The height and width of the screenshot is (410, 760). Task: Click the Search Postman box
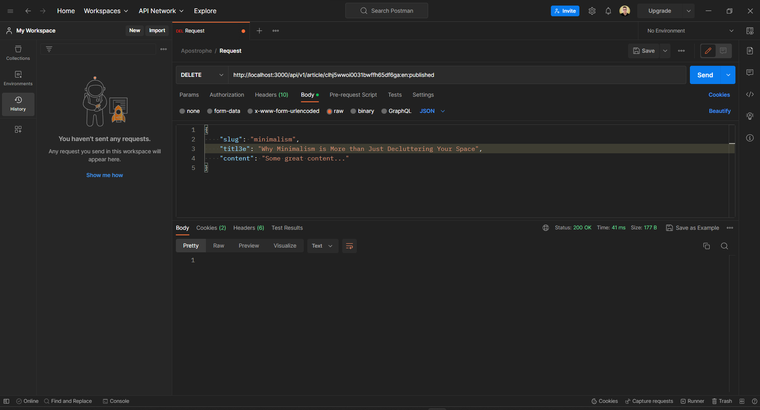pos(386,11)
